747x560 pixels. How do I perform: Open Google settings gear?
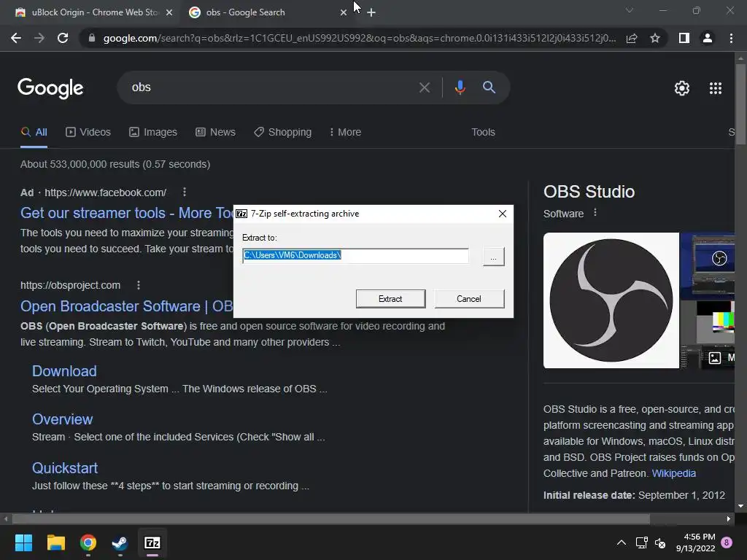[x=682, y=88]
